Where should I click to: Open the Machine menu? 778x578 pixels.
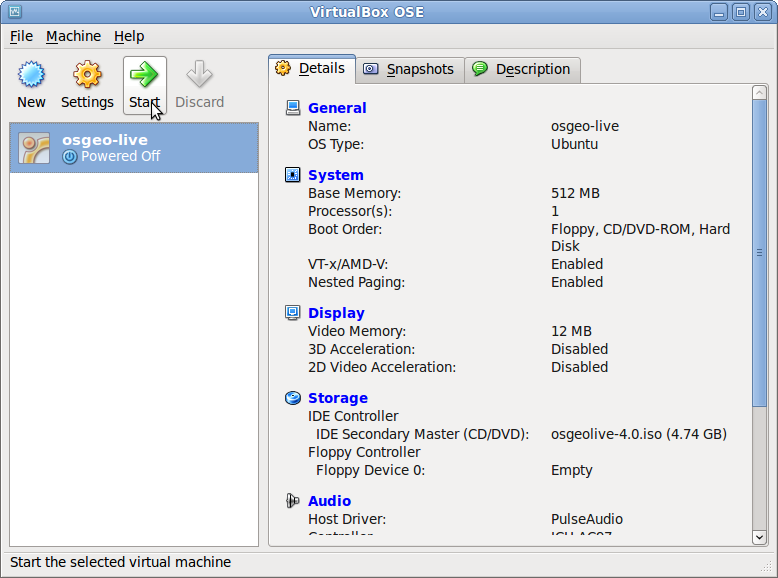pyautogui.click(x=73, y=36)
